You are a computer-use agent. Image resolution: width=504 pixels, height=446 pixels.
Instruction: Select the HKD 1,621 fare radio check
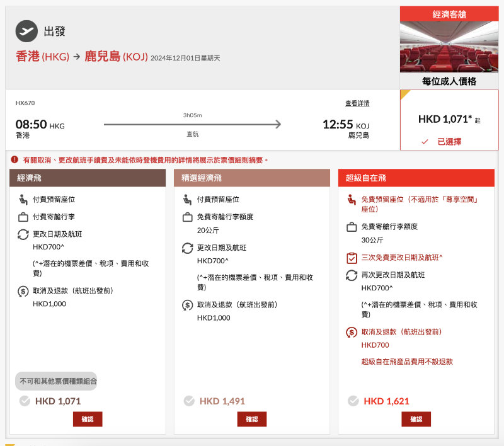pos(353,401)
